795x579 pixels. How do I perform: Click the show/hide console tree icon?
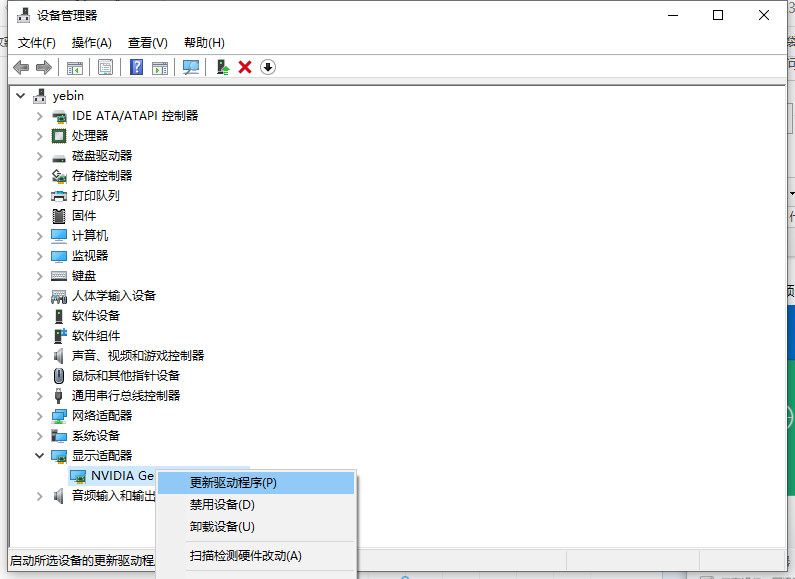coord(74,67)
